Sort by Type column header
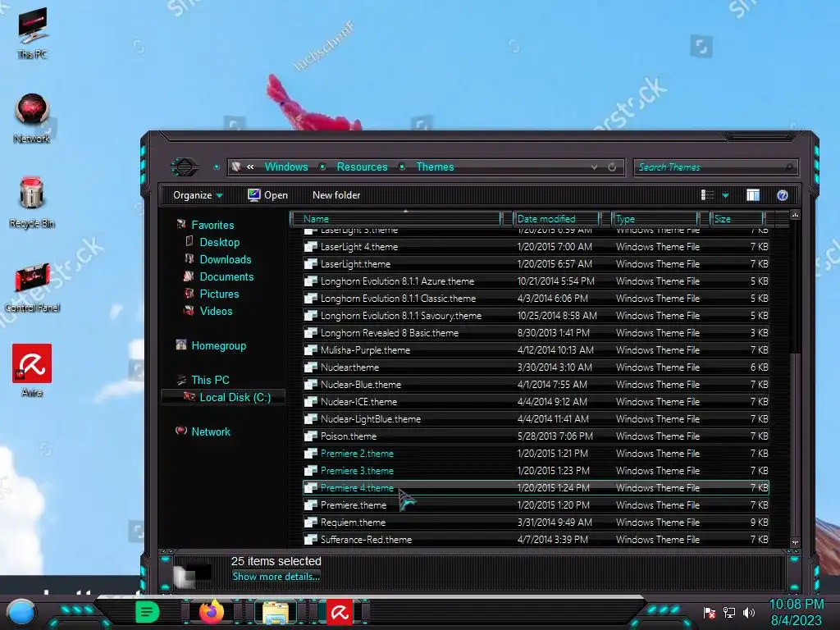 pos(655,218)
